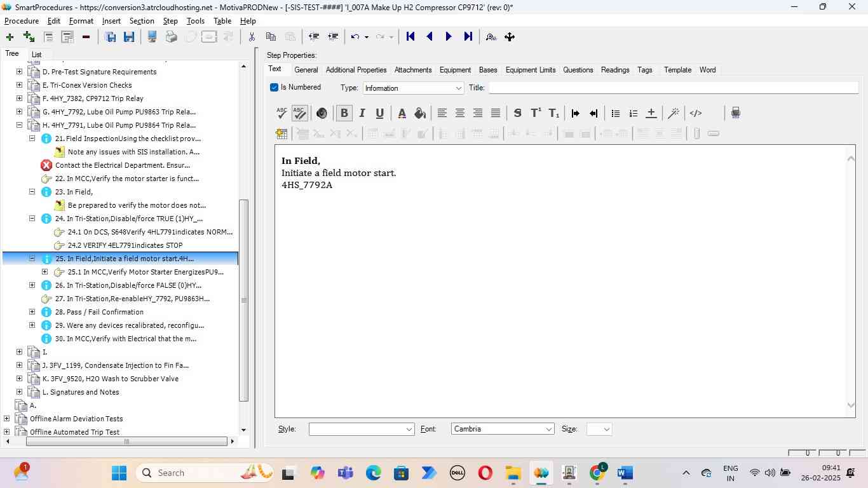Collapse section H. 4HY_7791 Lube Oil Pump
Viewport: 868px width, 488px height.
(19, 125)
